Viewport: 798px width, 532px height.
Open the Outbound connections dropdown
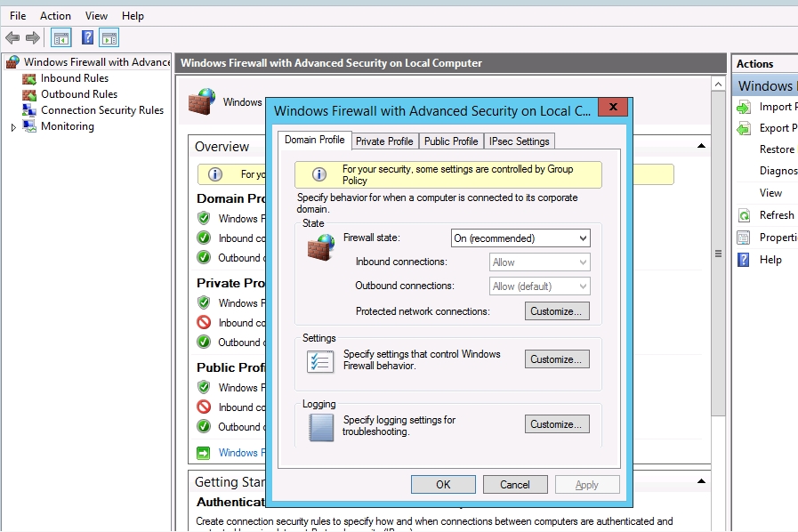tap(539, 286)
